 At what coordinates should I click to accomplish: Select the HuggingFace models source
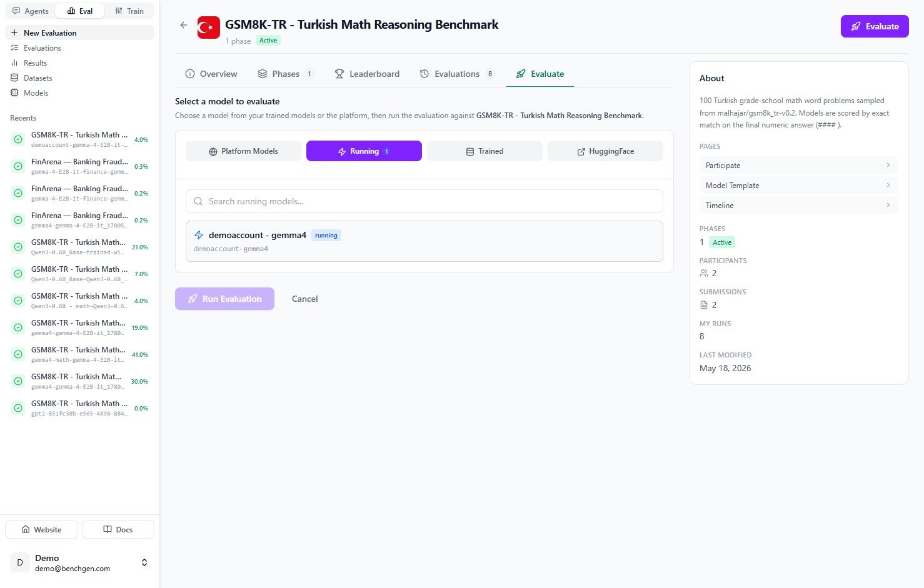[605, 151]
